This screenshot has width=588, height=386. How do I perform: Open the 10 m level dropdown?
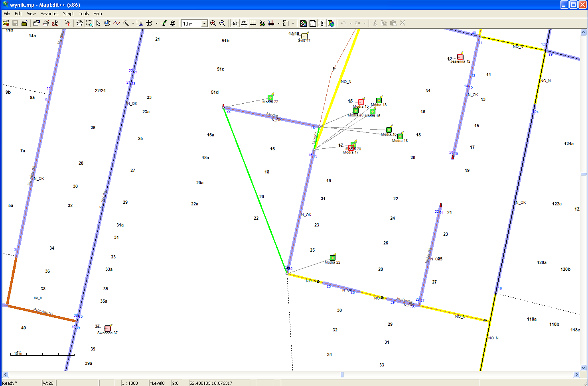(204, 24)
